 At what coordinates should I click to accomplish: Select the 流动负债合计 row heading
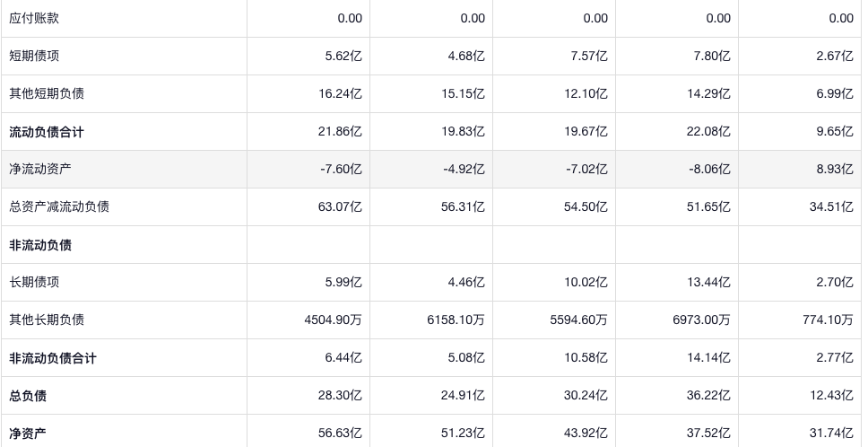pyautogui.click(x=47, y=132)
